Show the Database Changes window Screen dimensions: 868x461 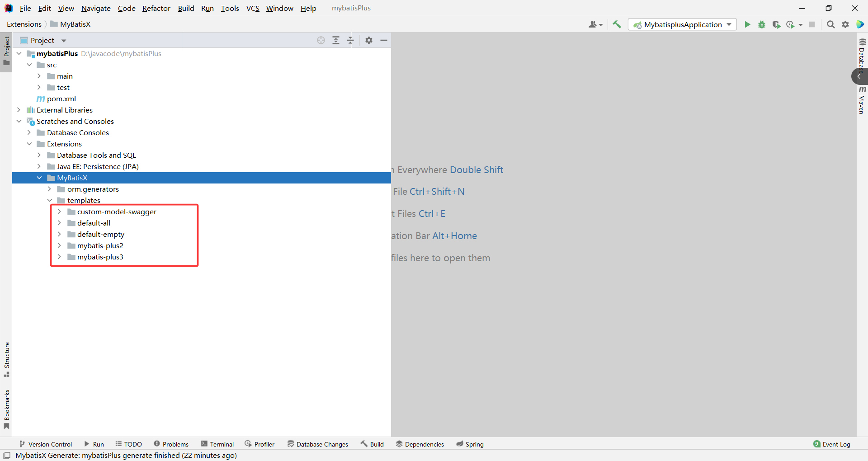[x=318, y=444]
